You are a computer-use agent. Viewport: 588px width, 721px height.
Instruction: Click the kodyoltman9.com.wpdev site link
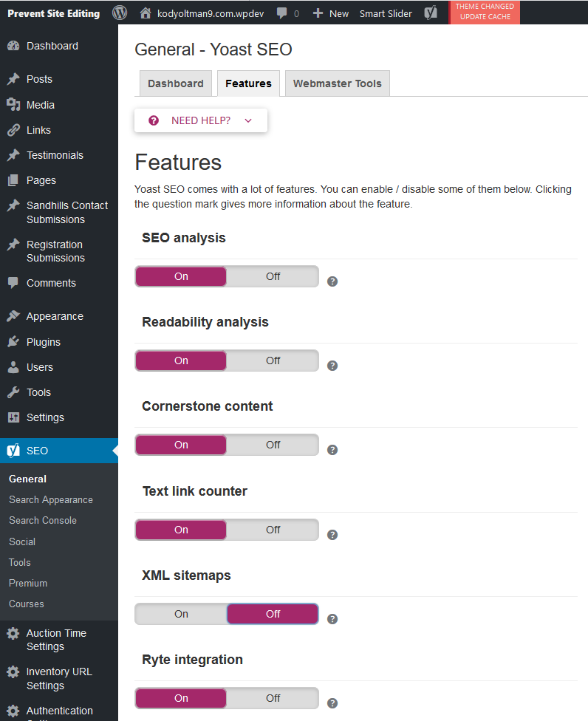[211, 14]
